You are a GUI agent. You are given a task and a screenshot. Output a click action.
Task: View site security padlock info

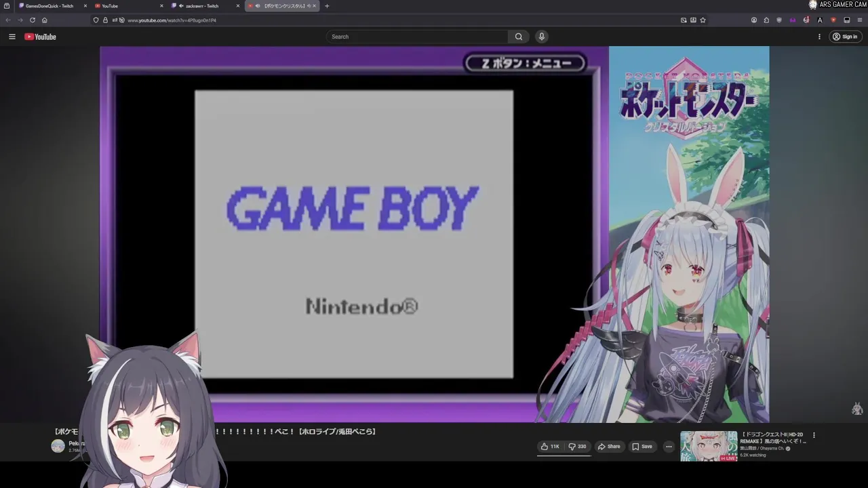coord(105,20)
